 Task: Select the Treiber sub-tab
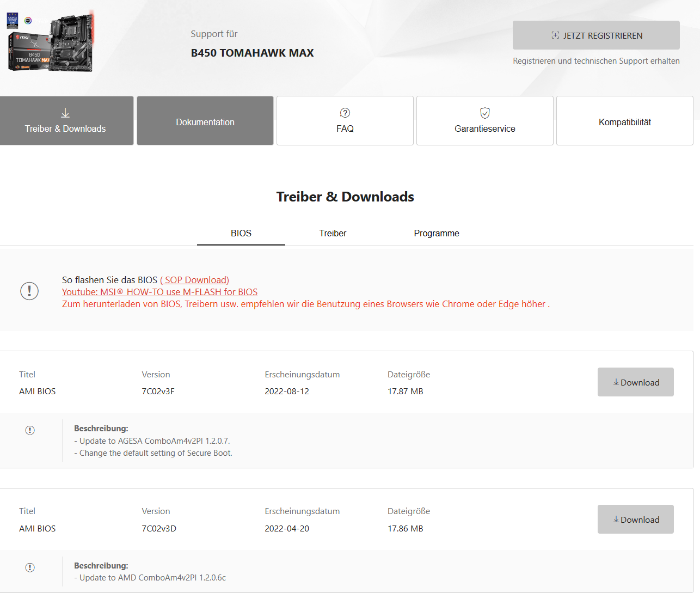[x=333, y=233]
